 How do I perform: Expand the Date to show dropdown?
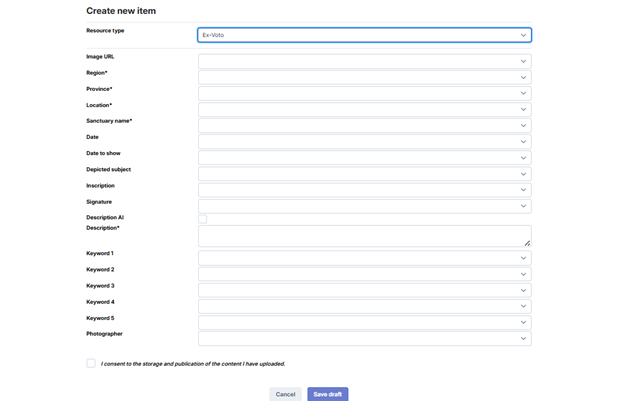(x=364, y=157)
